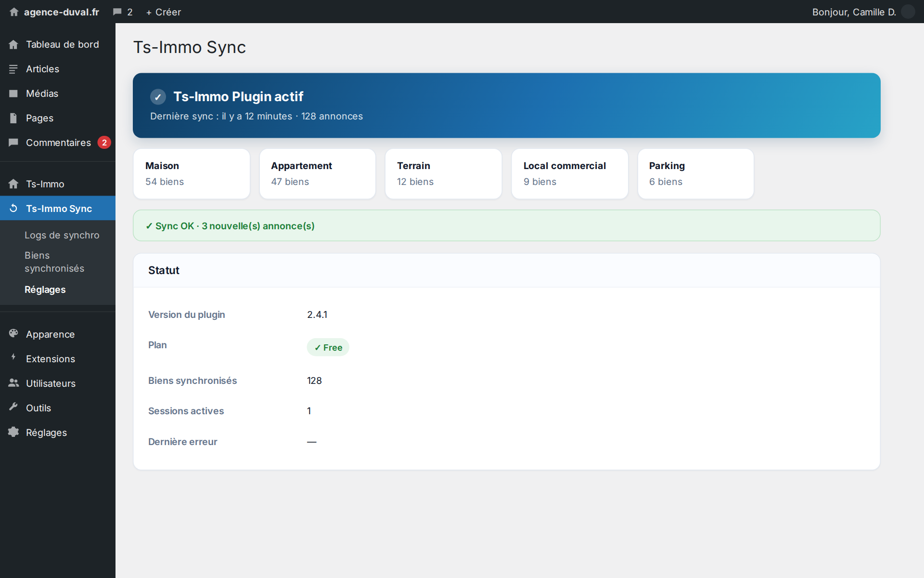Click the Ts-Immo house icon
This screenshot has height=578, width=924.
(13, 184)
